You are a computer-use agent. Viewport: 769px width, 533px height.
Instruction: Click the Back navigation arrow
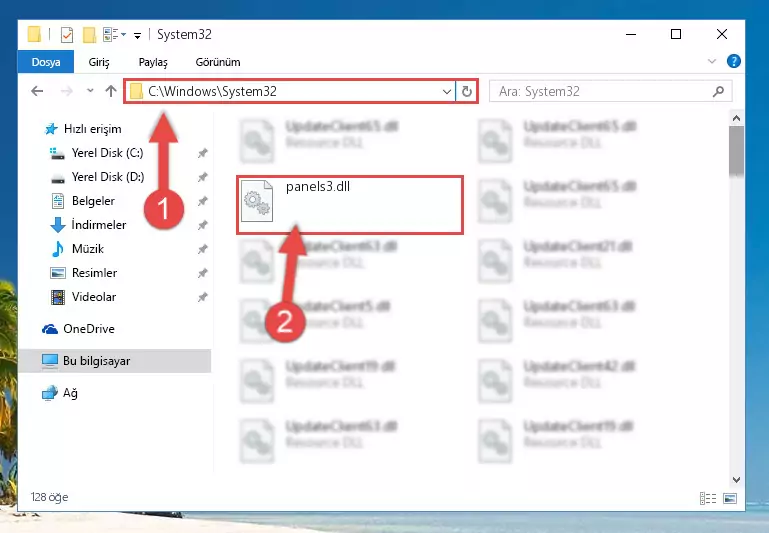pos(37,91)
